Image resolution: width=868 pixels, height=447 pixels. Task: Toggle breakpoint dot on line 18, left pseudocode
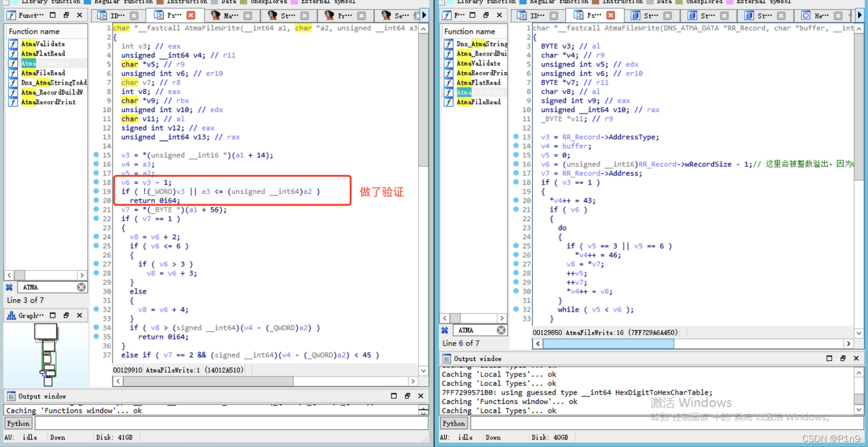point(96,182)
